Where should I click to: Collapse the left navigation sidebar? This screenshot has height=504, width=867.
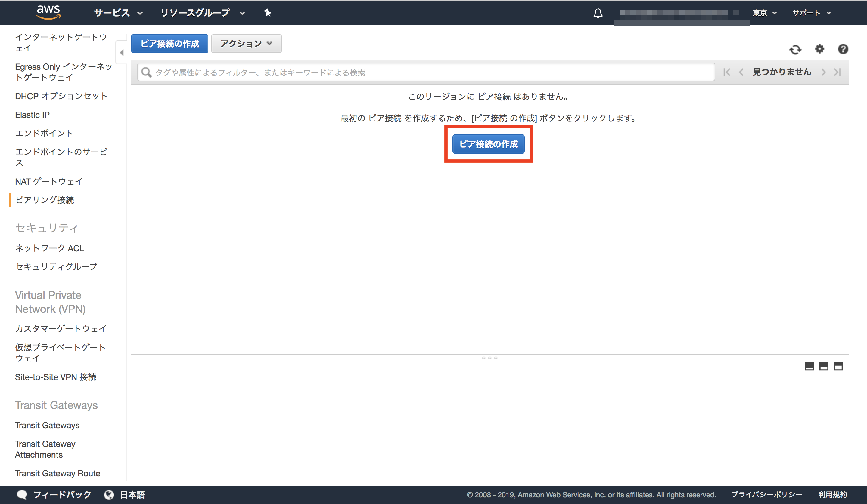pos(121,53)
